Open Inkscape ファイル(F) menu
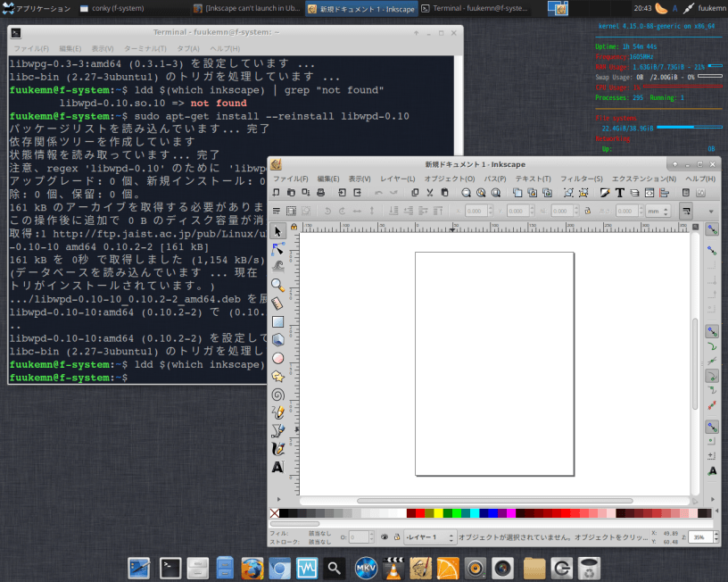The image size is (728, 582). tap(291, 179)
